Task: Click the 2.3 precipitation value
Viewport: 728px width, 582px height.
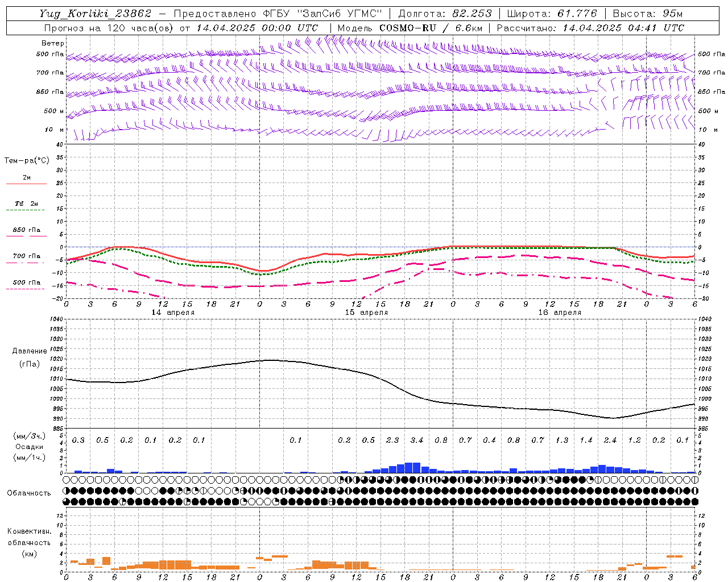Action: tap(392, 440)
